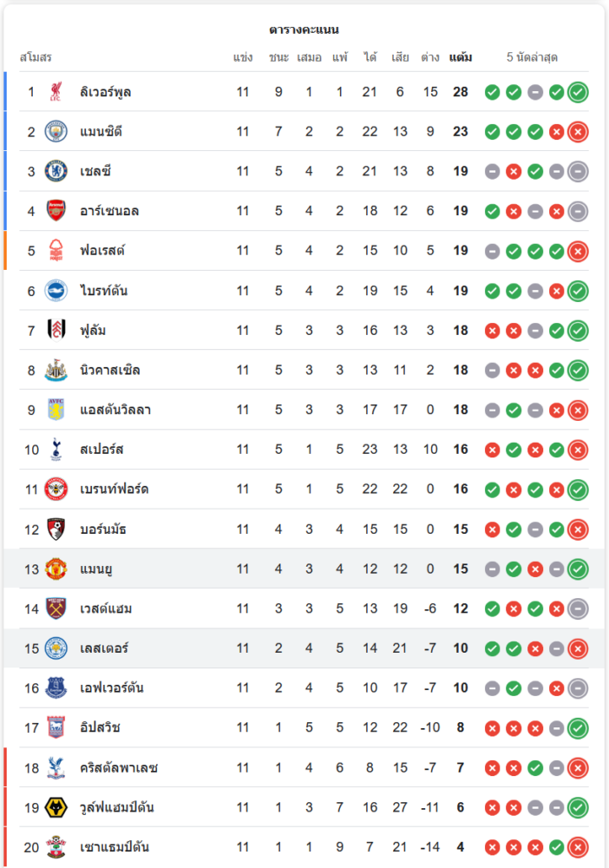Click the Wolves wolf-head logo
Viewport: 609px width, 868px height.
click(x=56, y=808)
